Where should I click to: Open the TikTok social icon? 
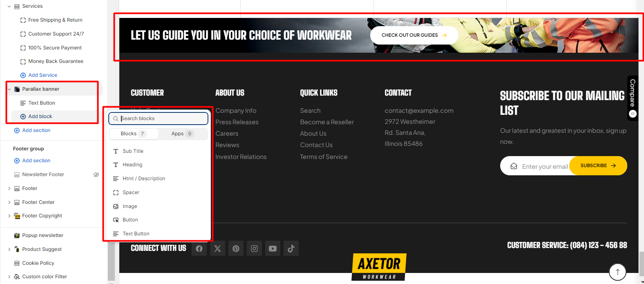click(x=291, y=248)
